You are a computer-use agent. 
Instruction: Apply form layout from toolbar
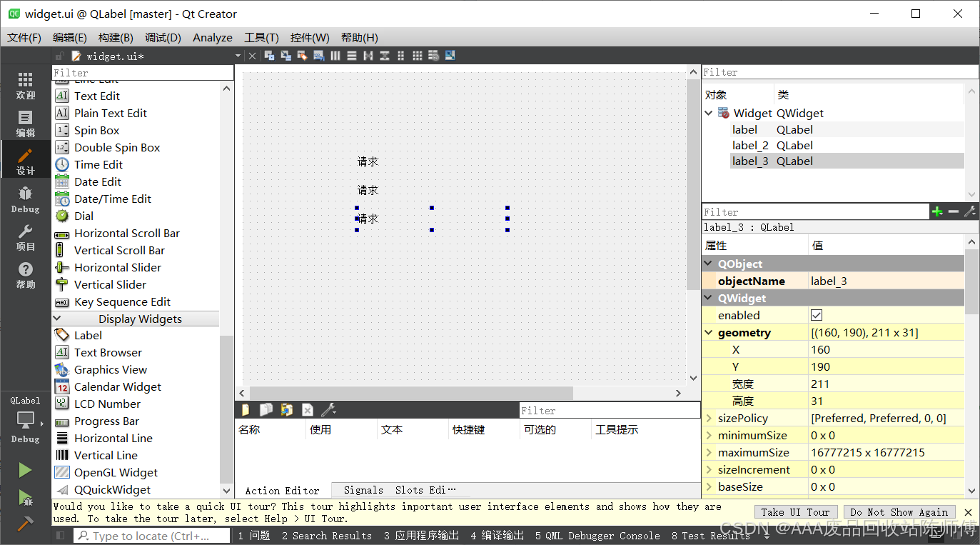point(401,56)
